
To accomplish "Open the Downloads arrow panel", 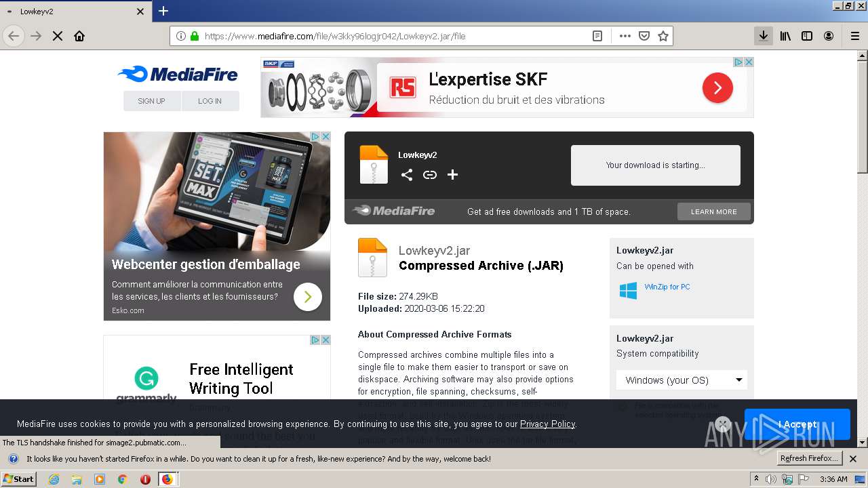I will pyautogui.click(x=764, y=36).
